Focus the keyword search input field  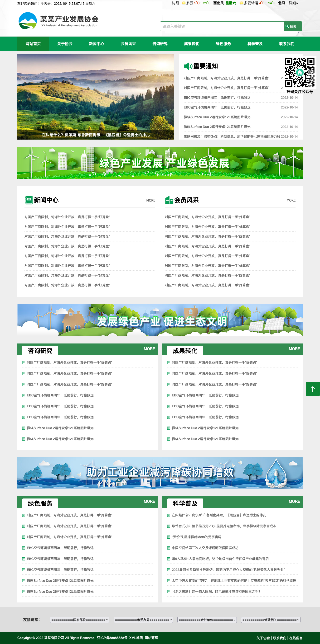[x=222, y=26]
